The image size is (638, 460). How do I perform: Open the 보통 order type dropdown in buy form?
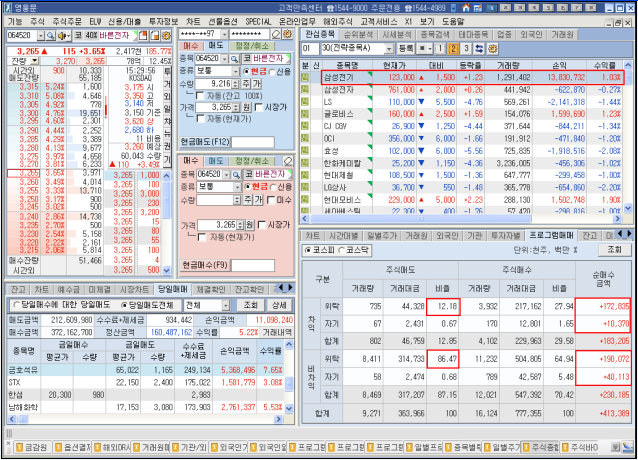pos(237,187)
